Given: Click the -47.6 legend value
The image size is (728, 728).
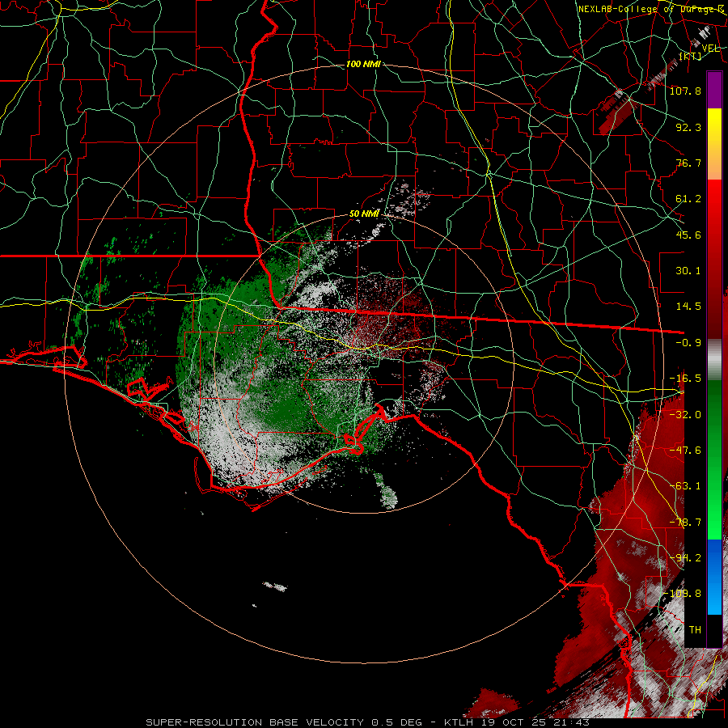Looking at the screenshot, I should point(685,451).
